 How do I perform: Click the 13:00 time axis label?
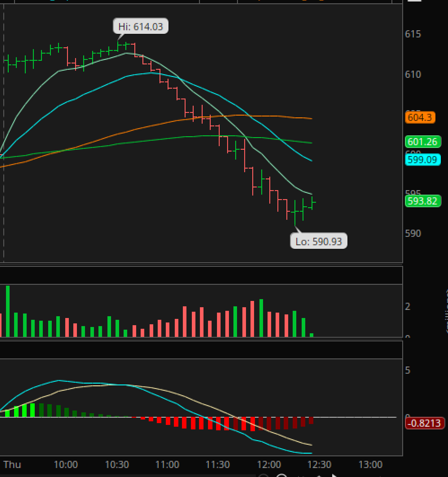point(370,464)
